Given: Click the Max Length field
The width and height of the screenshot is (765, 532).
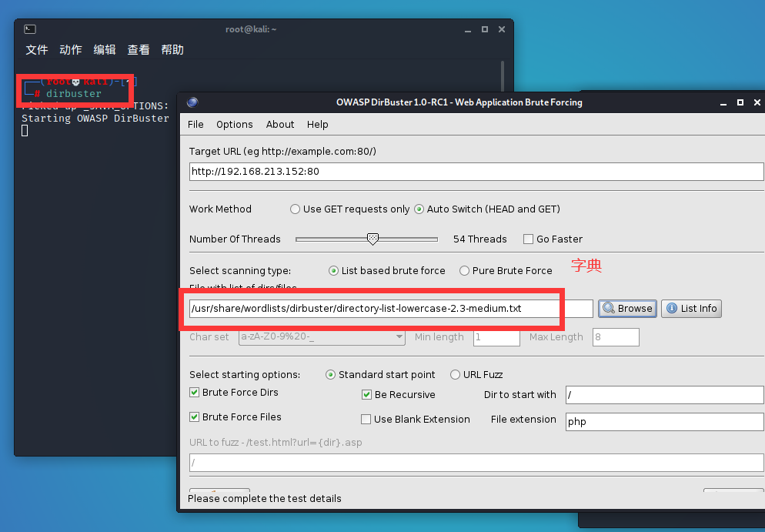Looking at the screenshot, I should (616, 337).
